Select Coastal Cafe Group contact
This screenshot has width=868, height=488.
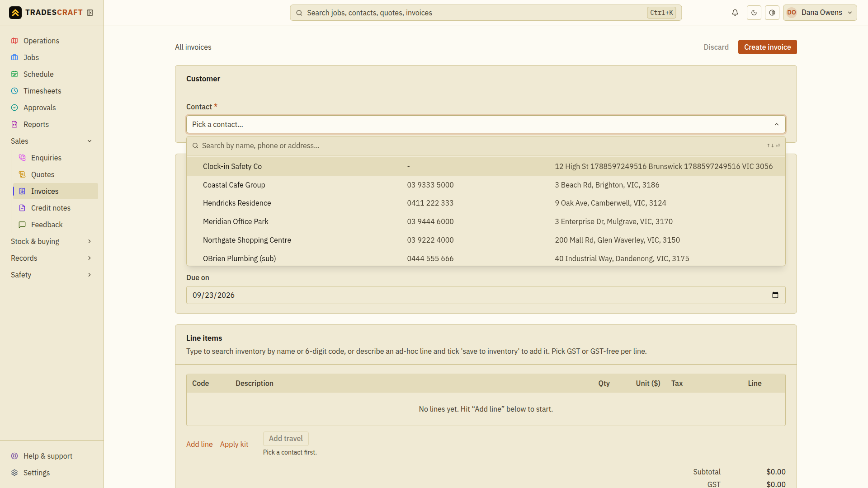pyautogui.click(x=486, y=185)
